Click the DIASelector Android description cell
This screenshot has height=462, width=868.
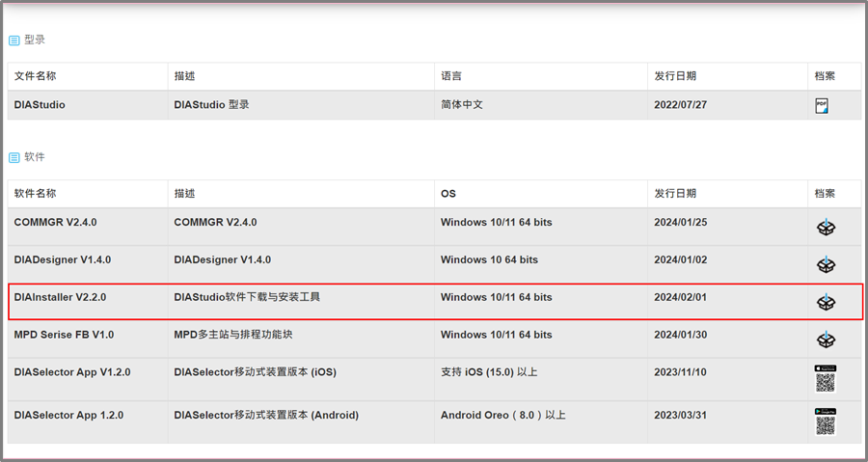(266, 415)
